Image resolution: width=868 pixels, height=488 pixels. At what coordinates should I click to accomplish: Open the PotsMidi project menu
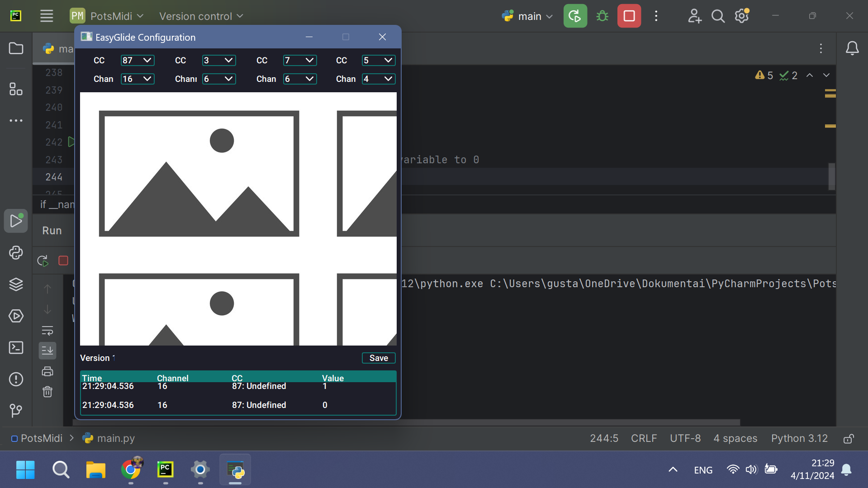107,16
